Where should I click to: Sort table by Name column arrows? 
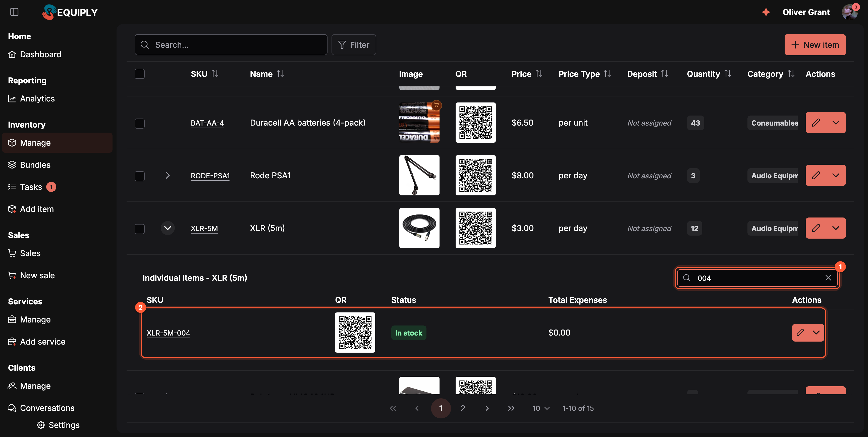pyautogui.click(x=280, y=73)
